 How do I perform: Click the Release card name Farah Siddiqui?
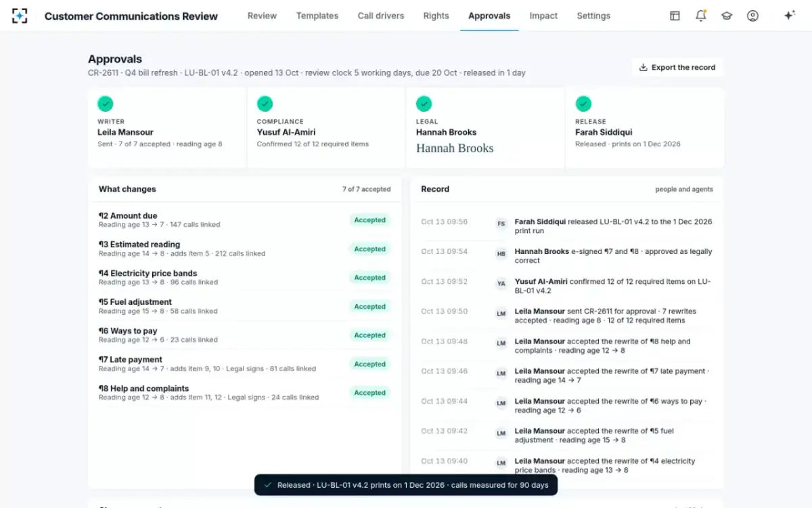point(604,133)
